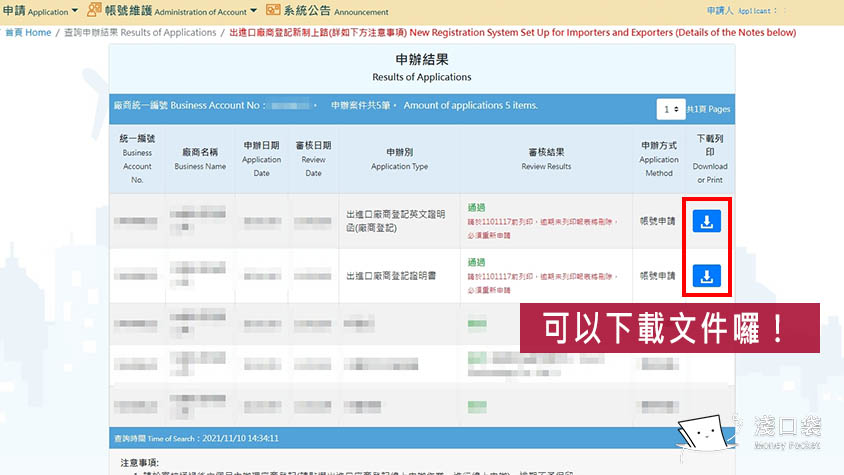The image size is (844, 475).
Task: Go to 首頁 Home breadcrumb link
Action: 28,32
